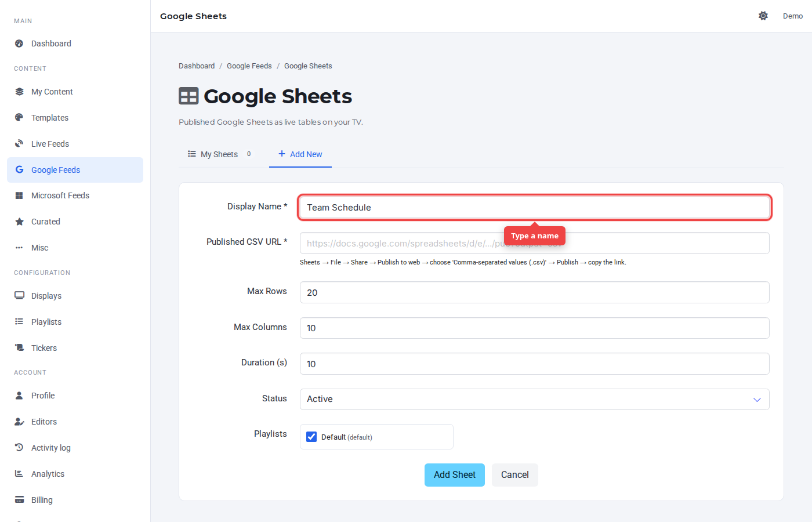812x522 pixels.
Task: Click the Max Columns field
Action: (534, 328)
